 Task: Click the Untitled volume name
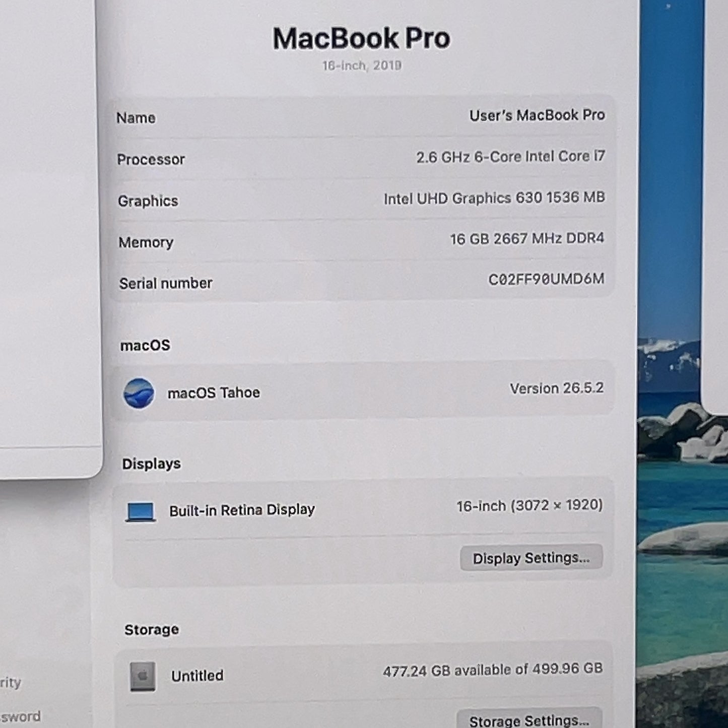coord(197,676)
